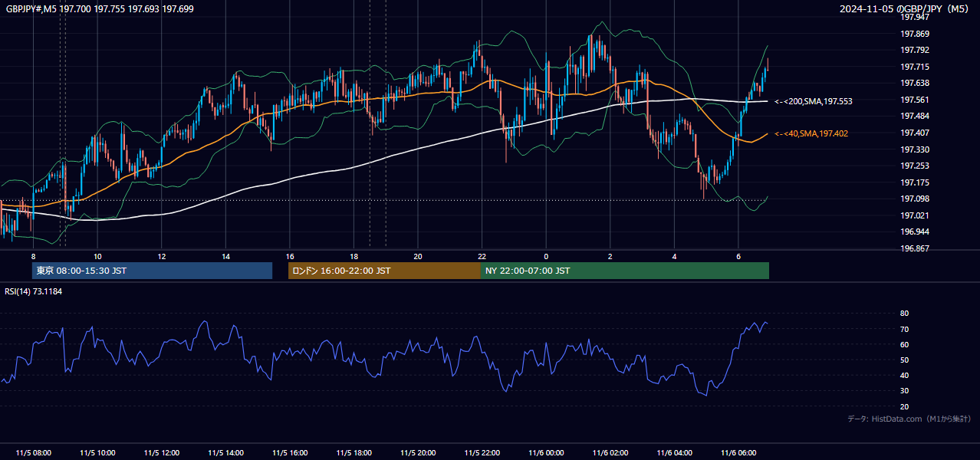Click price axis value 197.715
Image resolution: width=980 pixels, height=460 pixels.
914,67
